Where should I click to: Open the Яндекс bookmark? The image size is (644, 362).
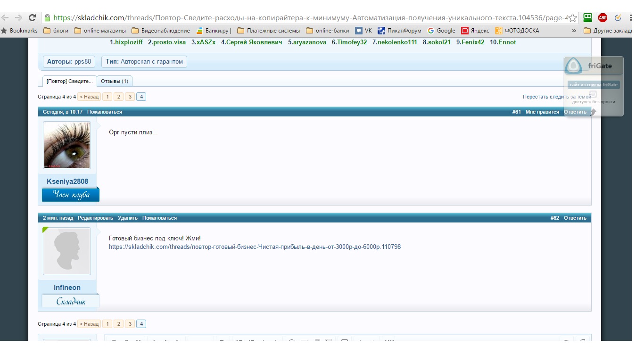(x=475, y=31)
